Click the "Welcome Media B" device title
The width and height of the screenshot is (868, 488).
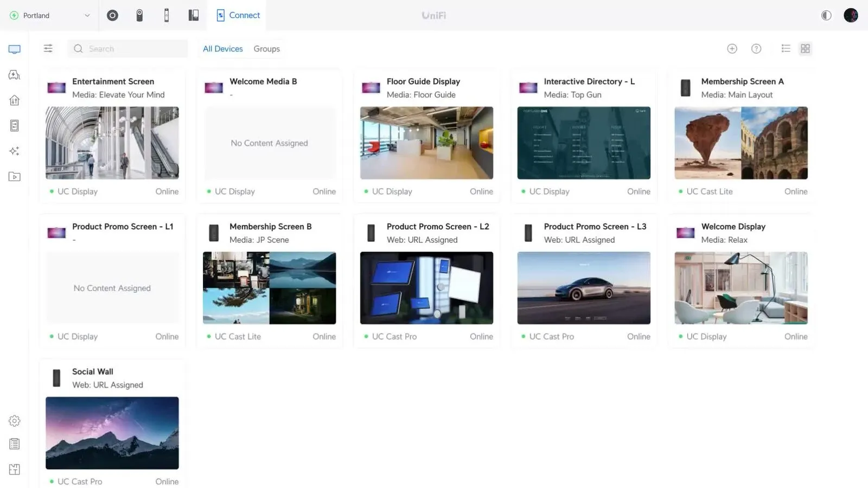(263, 81)
